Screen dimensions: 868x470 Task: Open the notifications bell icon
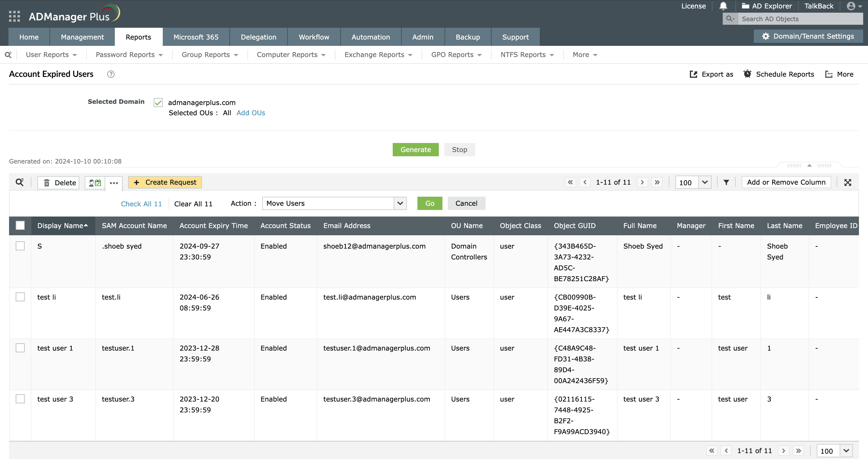(x=723, y=6)
